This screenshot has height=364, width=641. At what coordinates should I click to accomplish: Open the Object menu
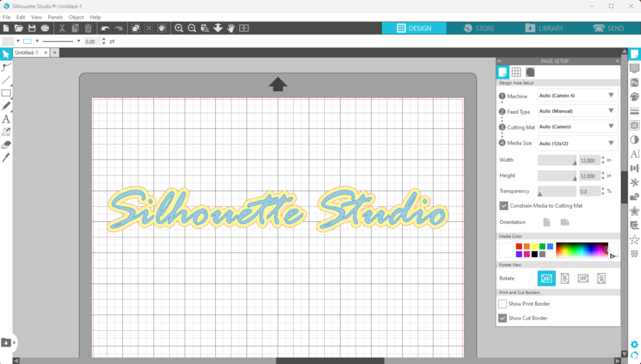76,17
